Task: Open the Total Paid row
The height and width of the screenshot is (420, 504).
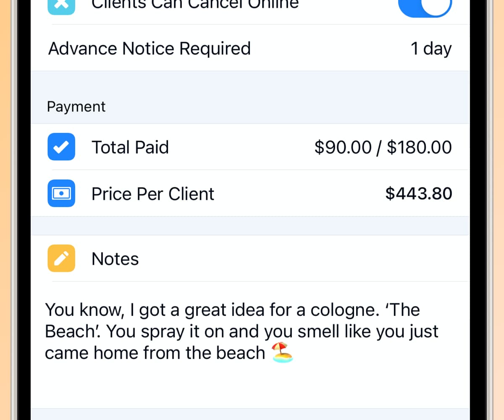Action: click(130, 147)
